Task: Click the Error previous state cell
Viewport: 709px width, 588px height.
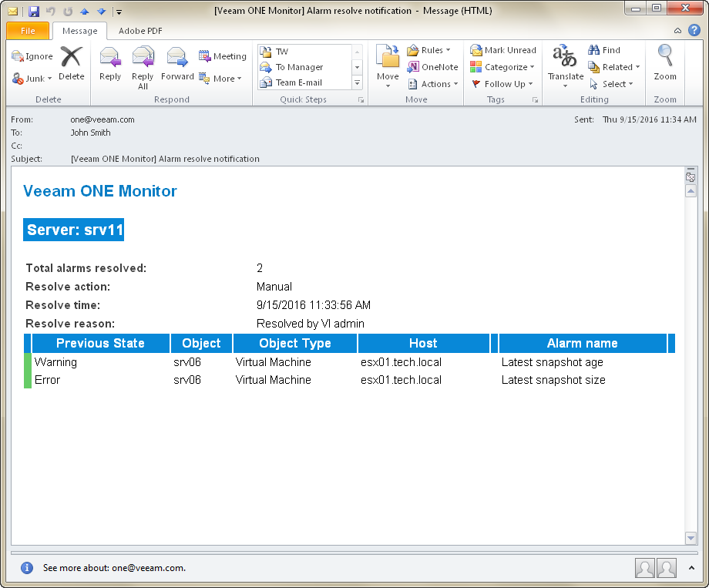Action: pos(47,380)
